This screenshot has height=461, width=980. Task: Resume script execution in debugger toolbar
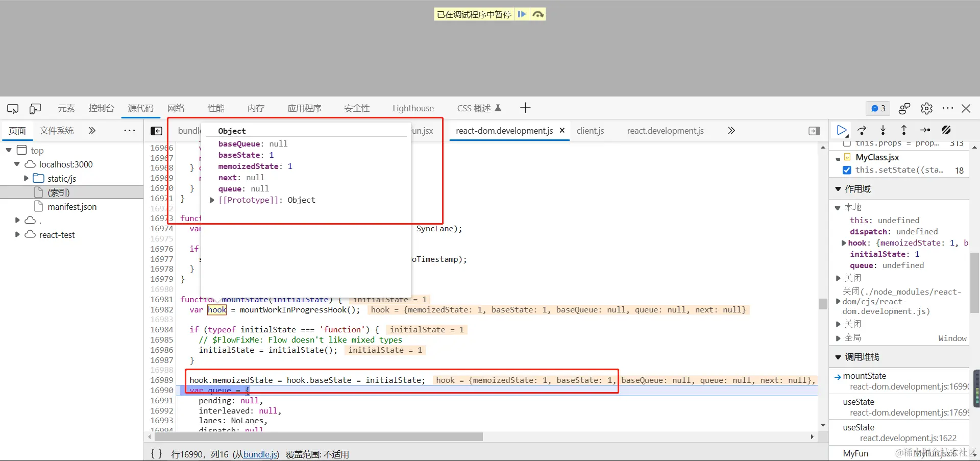click(842, 130)
